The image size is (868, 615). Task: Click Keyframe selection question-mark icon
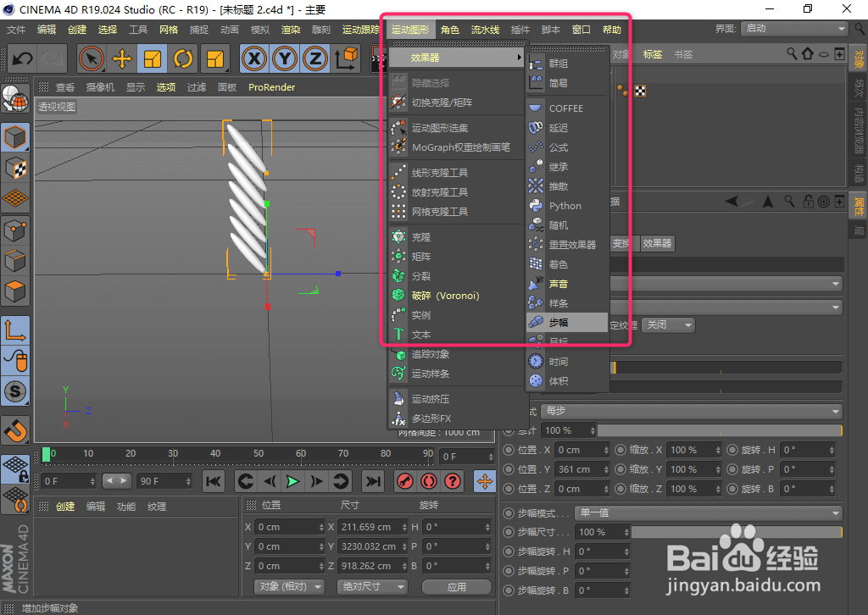[x=453, y=482]
